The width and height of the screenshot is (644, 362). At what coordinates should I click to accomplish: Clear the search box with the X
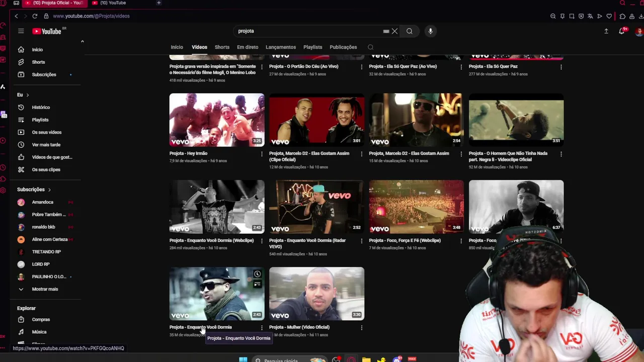[x=395, y=31]
